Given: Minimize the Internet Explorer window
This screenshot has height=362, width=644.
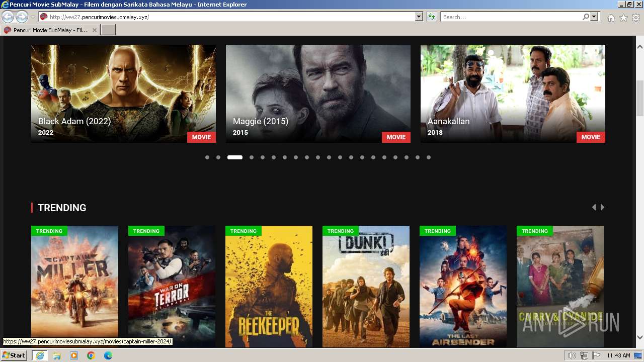Looking at the screenshot, I should point(622,5).
